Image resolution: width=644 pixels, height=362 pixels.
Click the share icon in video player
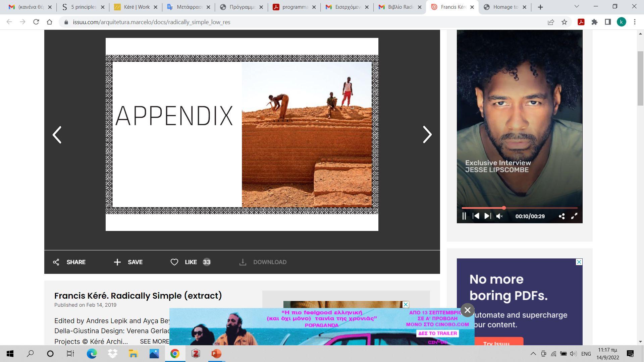[x=561, y=216]
